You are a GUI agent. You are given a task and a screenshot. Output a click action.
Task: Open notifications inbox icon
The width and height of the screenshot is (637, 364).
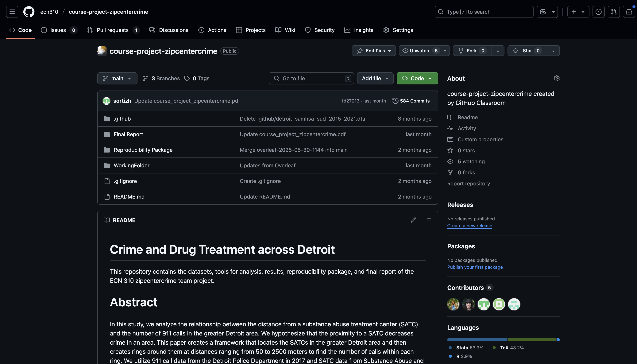(629, 12)
